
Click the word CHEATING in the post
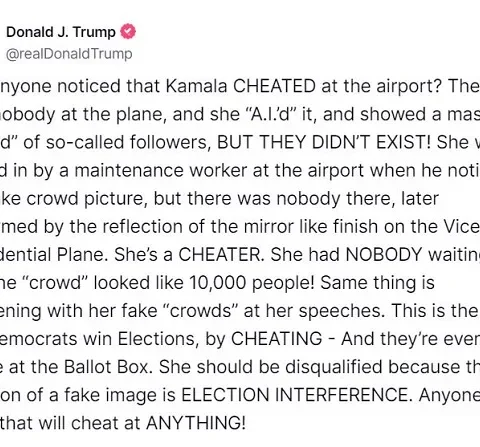tap(277, 339)
